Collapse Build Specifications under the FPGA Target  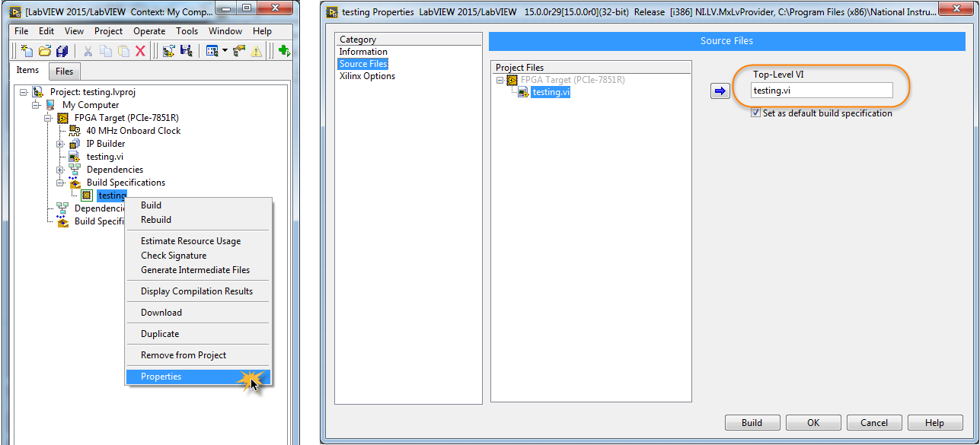60,183
